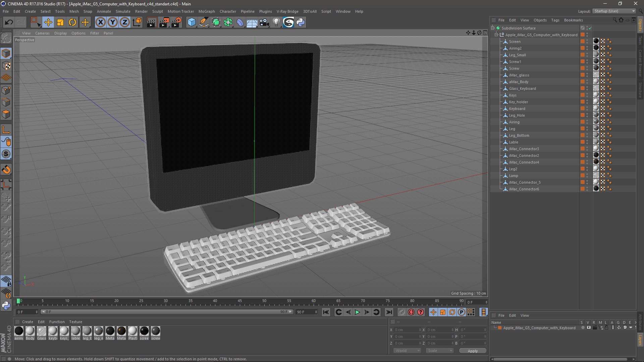Select the Glass_Keyboard object
This screenshot has width=644, height=362.
point(522,88)
